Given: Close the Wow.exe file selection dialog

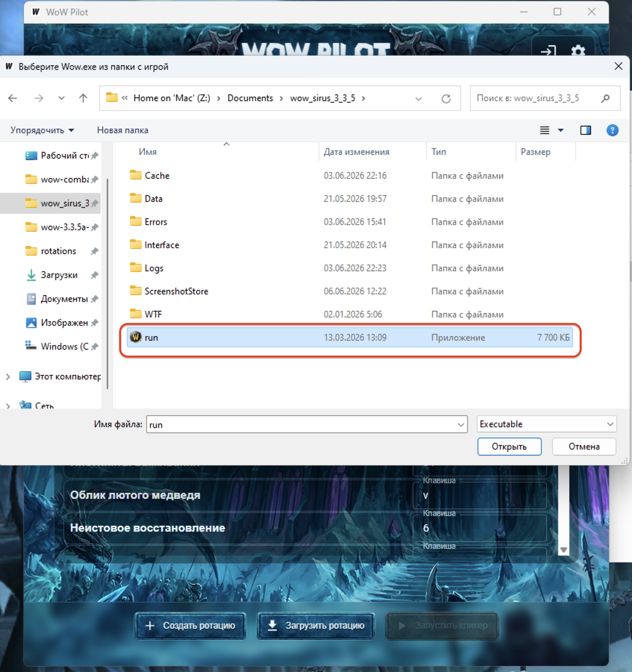Looking at the screenshot, I should click(618, 67).
